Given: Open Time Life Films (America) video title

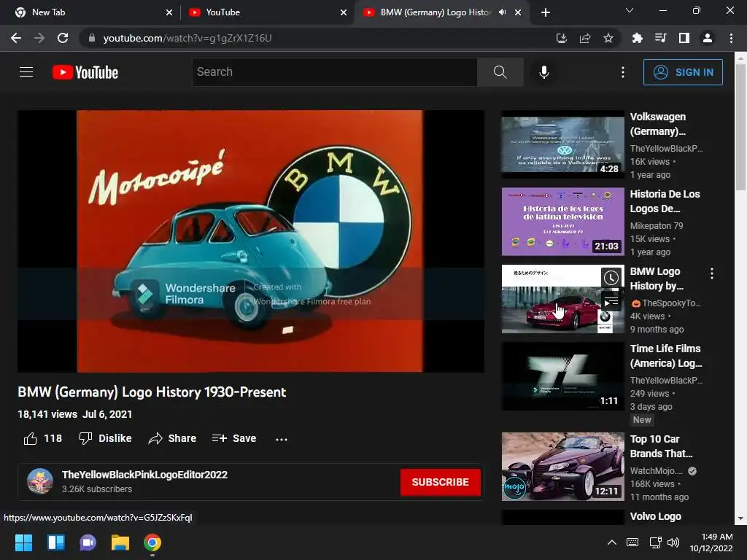Looking at the screenshot, I should [666, 356].
